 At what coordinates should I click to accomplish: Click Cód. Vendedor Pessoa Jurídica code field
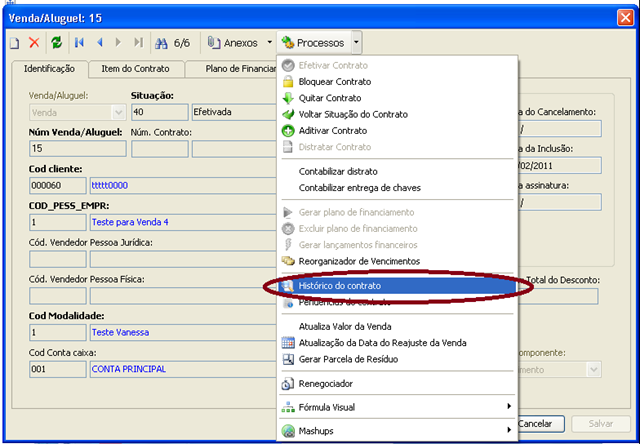[x=58, y=259]
